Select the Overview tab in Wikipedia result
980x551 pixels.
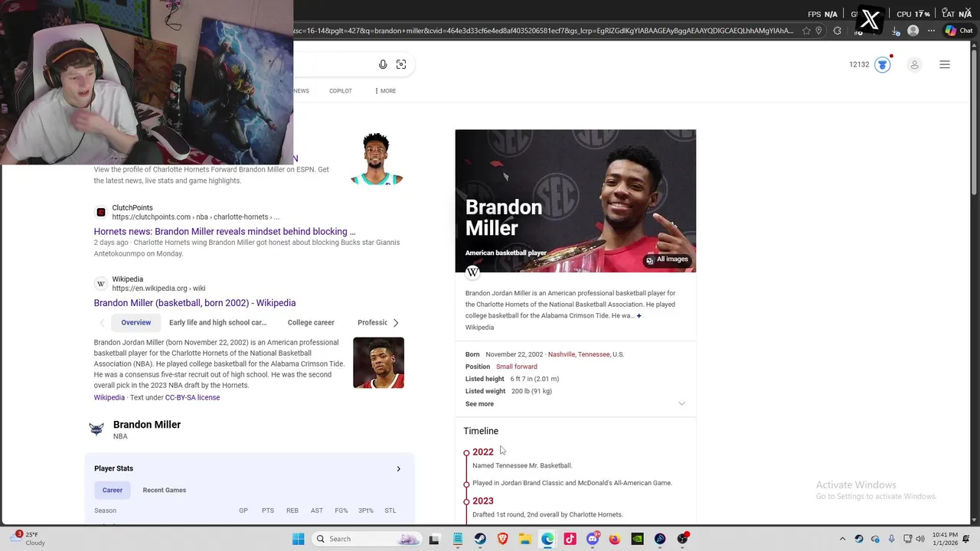click(136, 322)
